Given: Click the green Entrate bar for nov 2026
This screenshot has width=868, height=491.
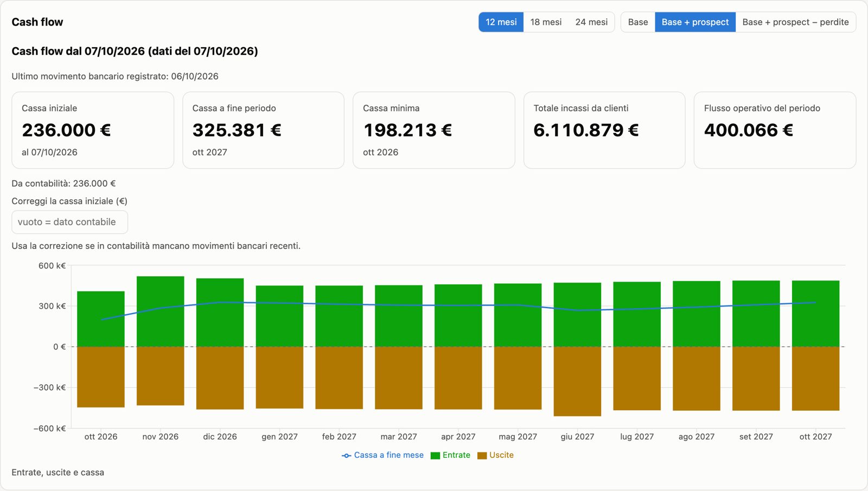Looking at the screenshot, I should 161,311.
